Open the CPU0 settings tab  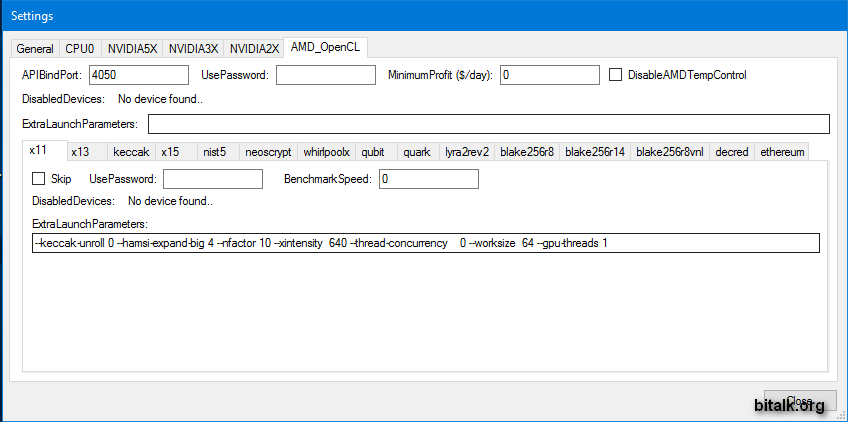tap(80, 48)
